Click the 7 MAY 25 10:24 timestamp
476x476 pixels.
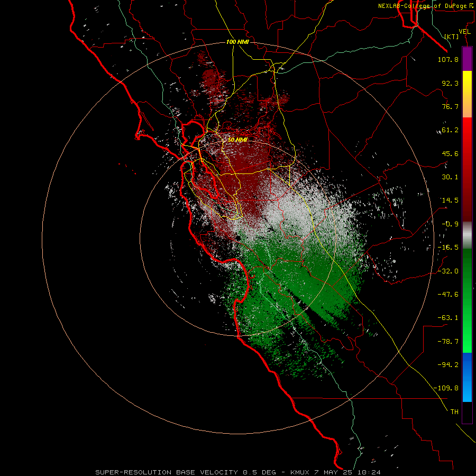(x=347, y=472)
